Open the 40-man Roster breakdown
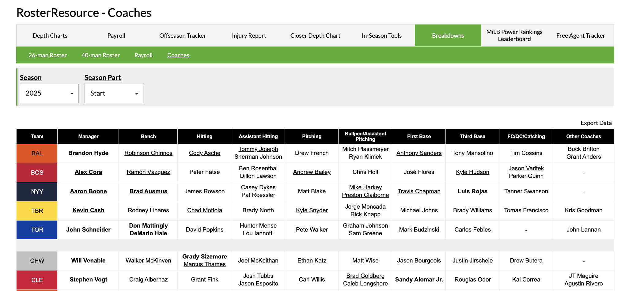644x291 pixels. [100, 55]
